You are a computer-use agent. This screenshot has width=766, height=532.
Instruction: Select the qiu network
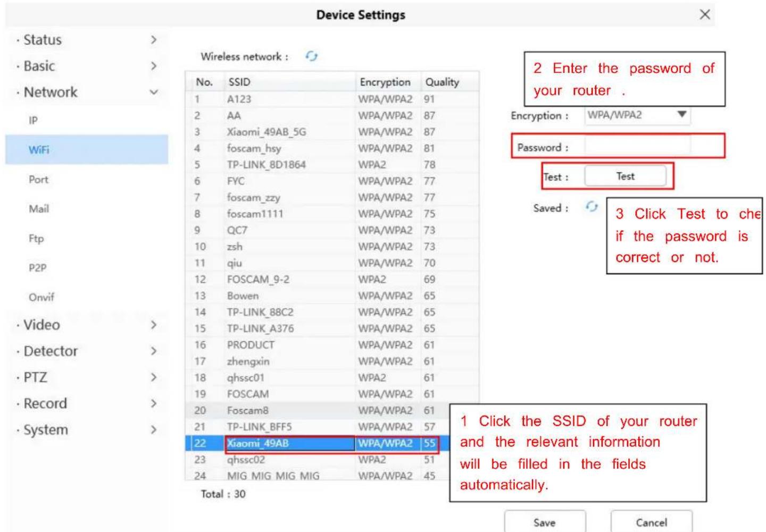[332, 263]
